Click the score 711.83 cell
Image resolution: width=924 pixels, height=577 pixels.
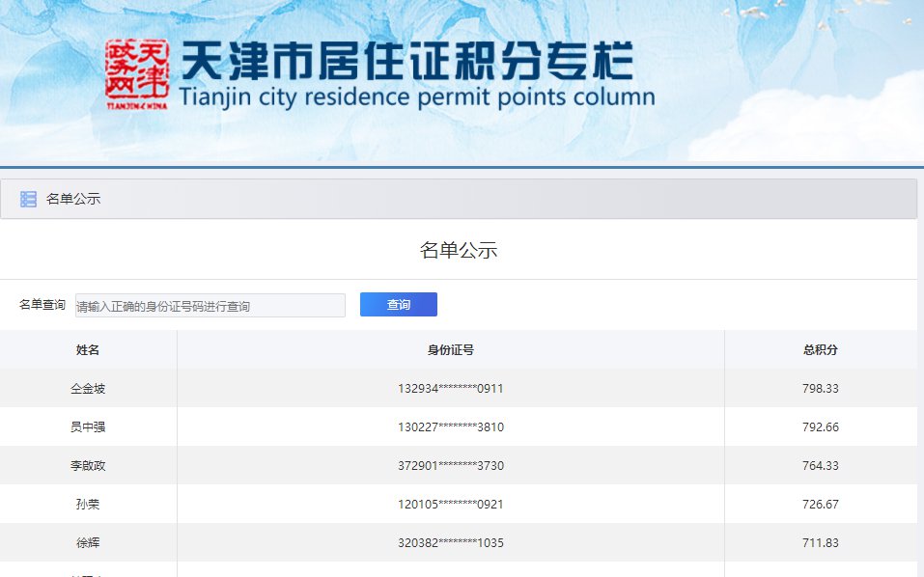tap(820, 543)
